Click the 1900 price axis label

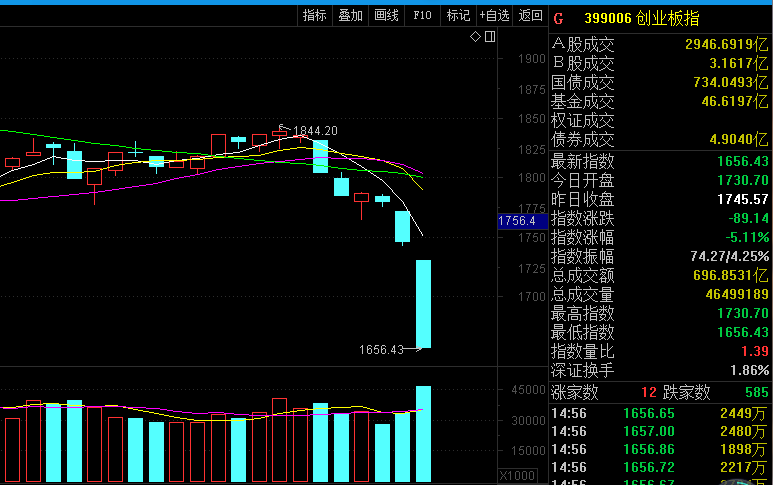click(x=531, y=59)
